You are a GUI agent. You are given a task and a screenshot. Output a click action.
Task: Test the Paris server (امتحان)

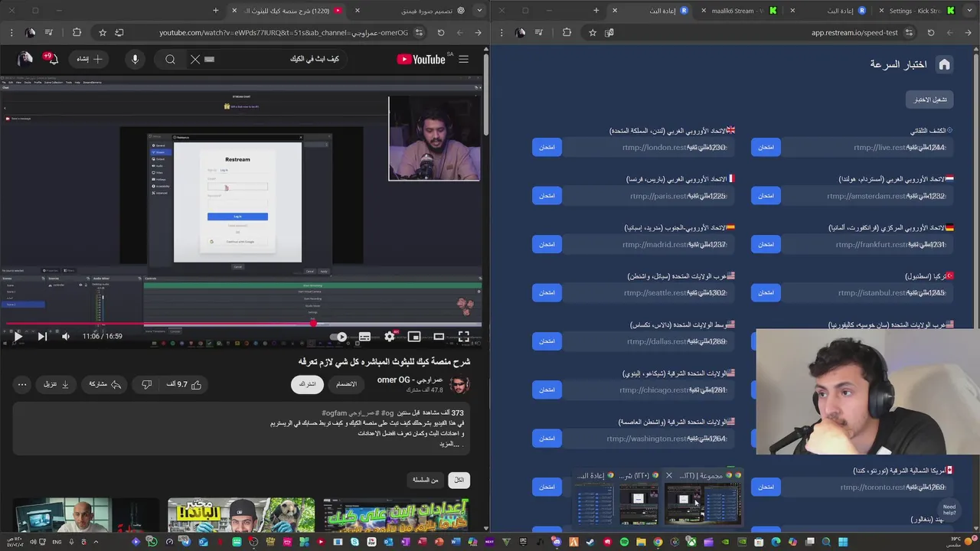pos(547,196)
